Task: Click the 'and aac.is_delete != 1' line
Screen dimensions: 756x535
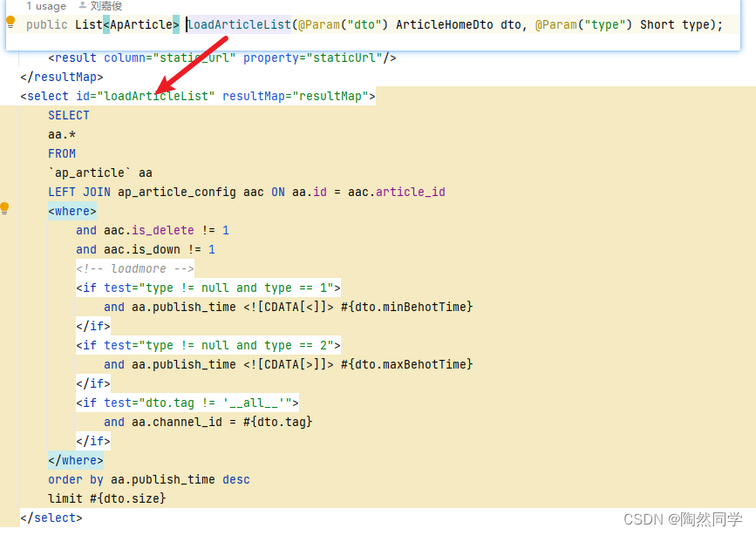Action: (x=153, y=230)
